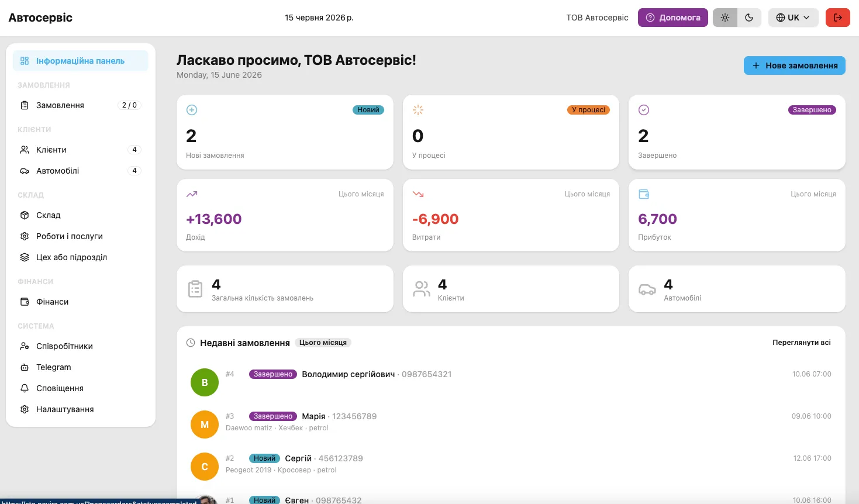Click income value +13,600
This screenshot has height=504, width=859.
click(214, 219)
